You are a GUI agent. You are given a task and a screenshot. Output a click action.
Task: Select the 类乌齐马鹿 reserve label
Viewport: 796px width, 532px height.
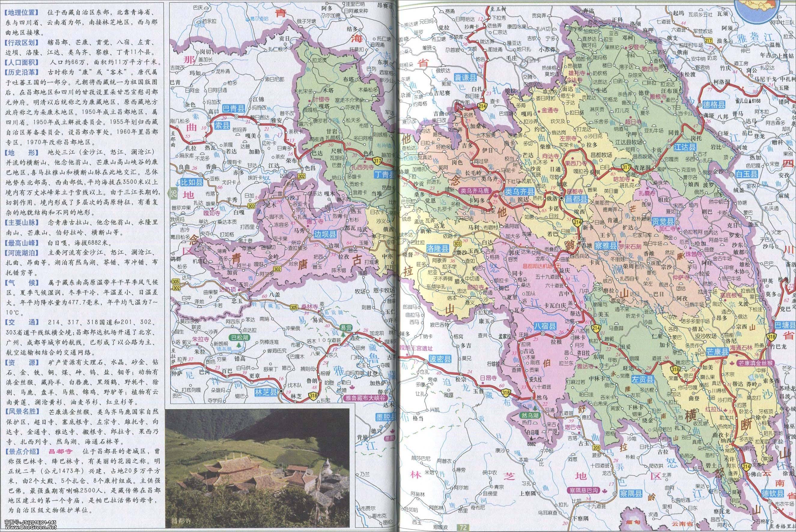click(475, 191)
